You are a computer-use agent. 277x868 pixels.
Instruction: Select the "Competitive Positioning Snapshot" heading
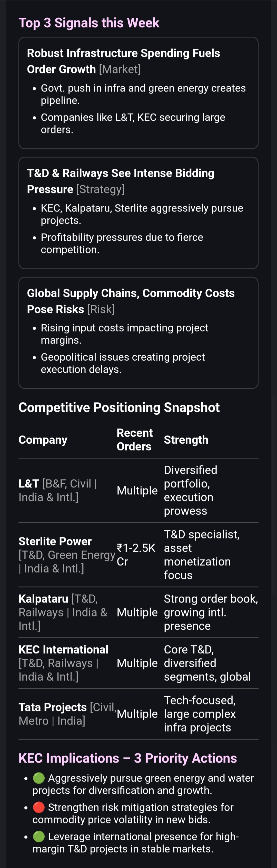click(x=119, y=407)
